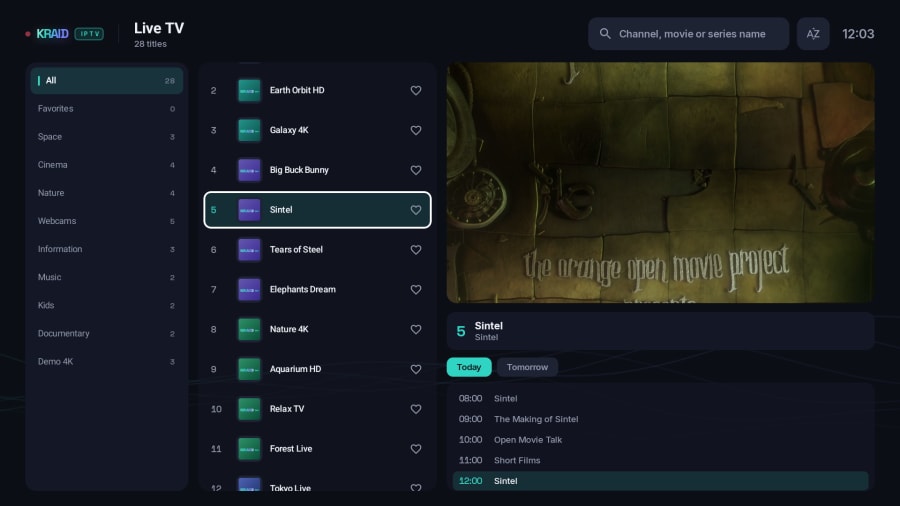Open the Music category

[x=107, y=277]
